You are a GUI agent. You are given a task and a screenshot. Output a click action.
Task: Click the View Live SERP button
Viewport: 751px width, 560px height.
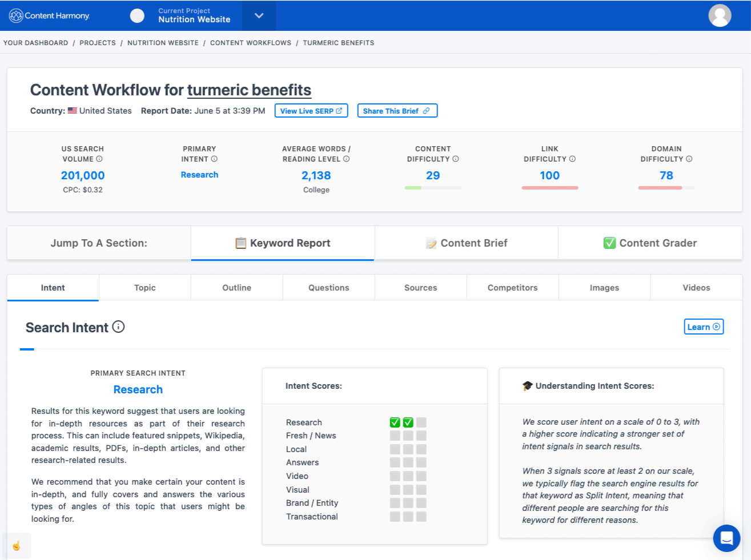(311, 110)
